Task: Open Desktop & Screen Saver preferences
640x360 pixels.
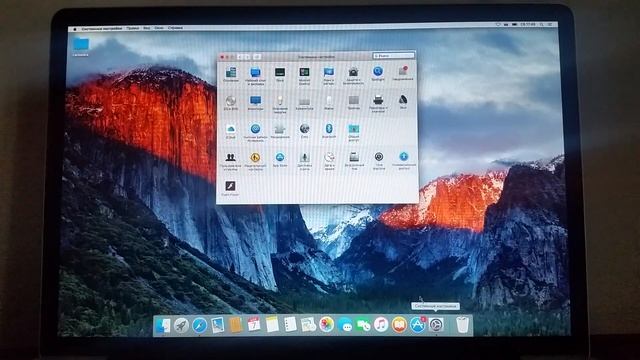Action: point(256,72)
